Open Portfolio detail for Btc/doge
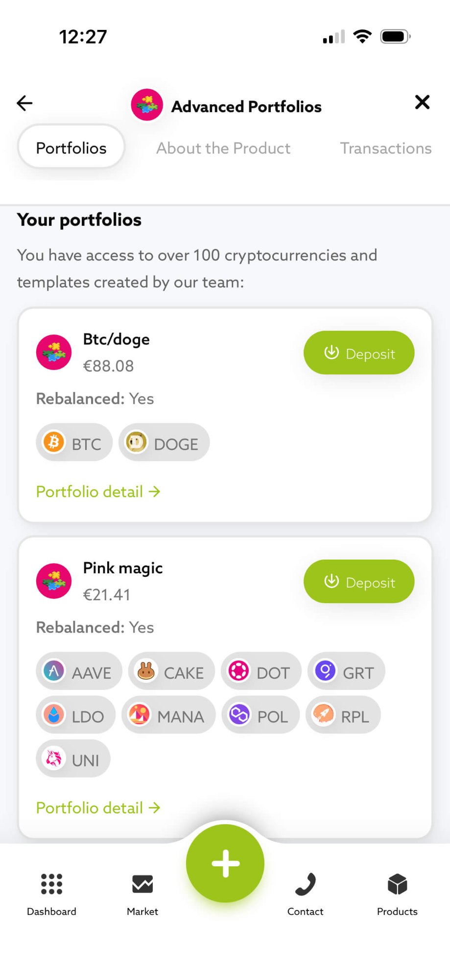Screen dimensions: 450x980 pos(97,491)
